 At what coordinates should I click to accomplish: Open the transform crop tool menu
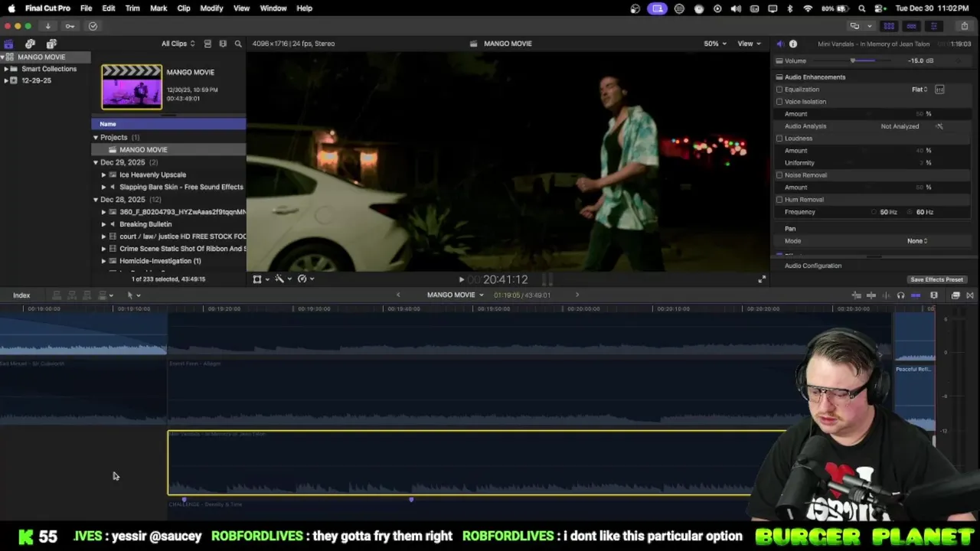click(x=260, y=279)
